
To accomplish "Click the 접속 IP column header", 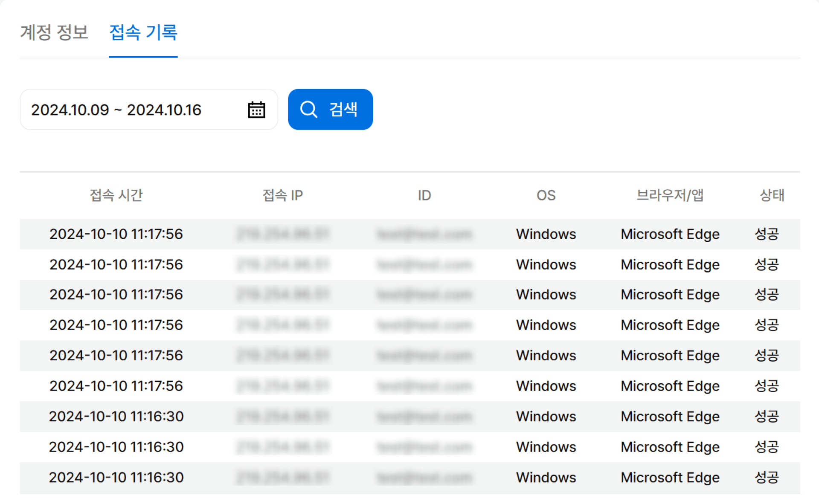I will click(x=282, y=195).
